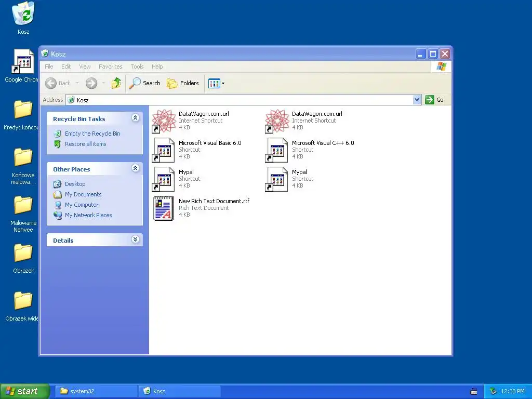Select the Kredyt końcowy desktop folder
This screenshot has width=532, height=399.
(x=22, y=115)
